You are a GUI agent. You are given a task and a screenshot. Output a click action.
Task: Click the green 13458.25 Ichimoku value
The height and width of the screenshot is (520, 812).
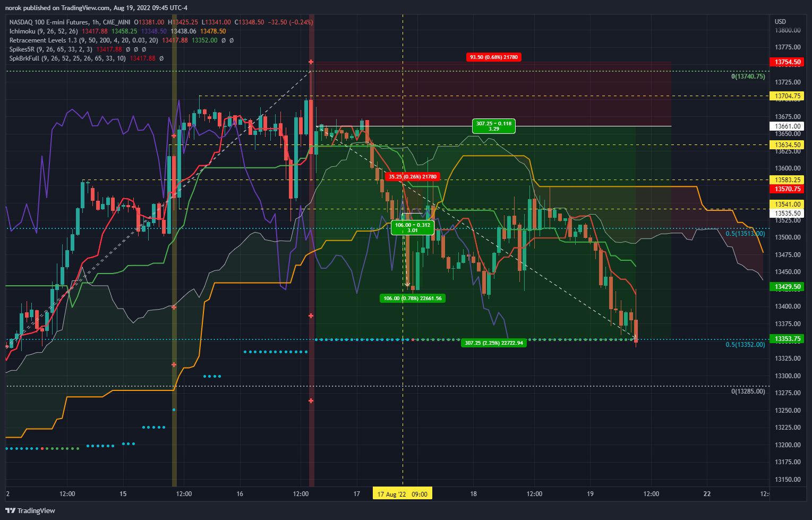click(124, 31)
